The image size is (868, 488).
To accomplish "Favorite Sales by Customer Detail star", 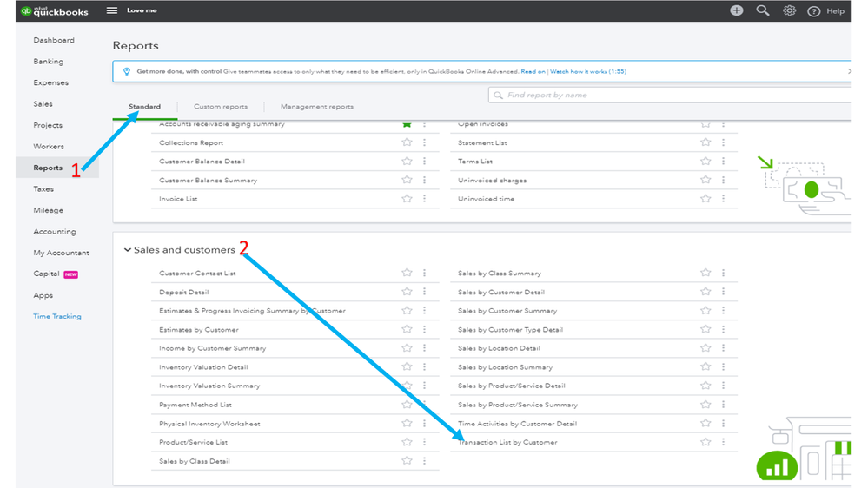I will click(x=706, y=292).
